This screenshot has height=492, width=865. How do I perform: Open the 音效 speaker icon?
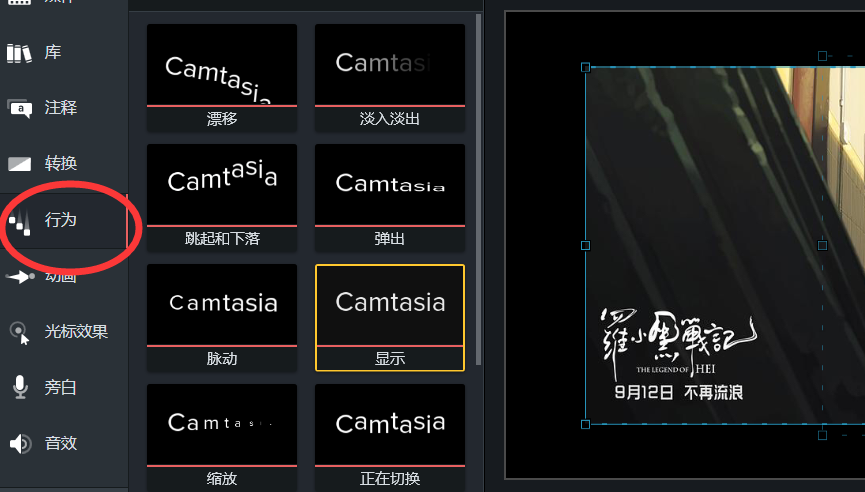(x=21, y=443)
